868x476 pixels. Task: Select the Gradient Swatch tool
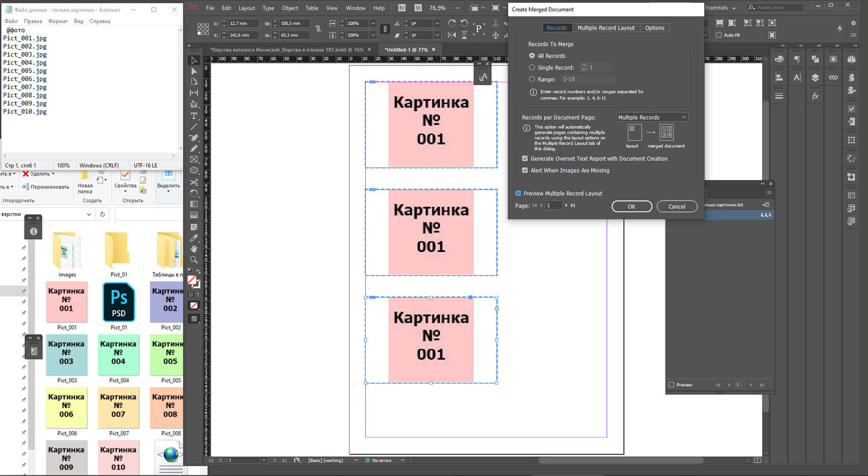coord(194,204)
